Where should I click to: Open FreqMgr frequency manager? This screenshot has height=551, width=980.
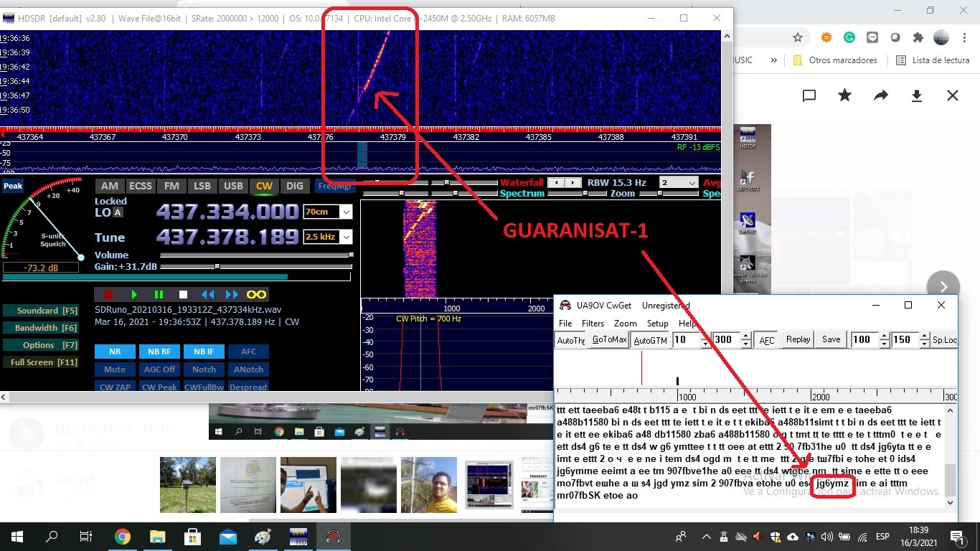334,186
